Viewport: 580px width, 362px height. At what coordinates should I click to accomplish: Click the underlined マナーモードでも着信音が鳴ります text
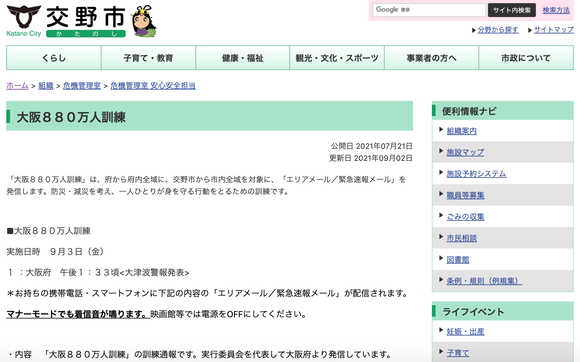(x=78, y=314)
